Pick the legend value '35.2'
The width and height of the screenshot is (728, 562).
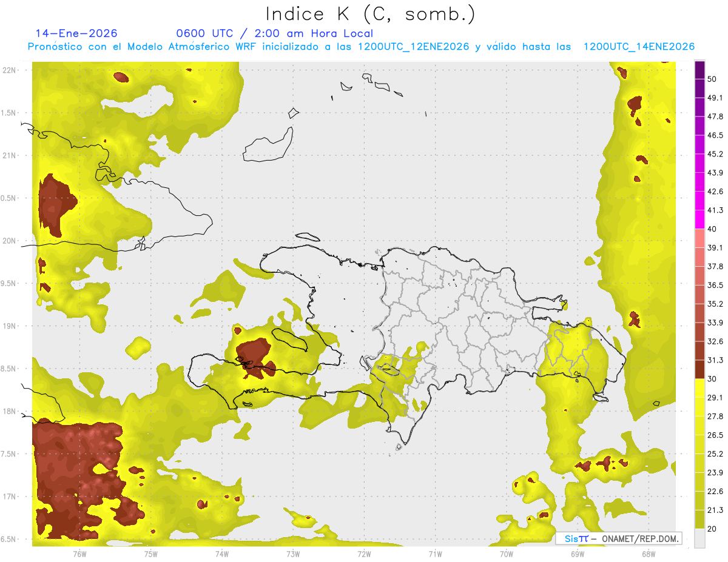[715, 304]
